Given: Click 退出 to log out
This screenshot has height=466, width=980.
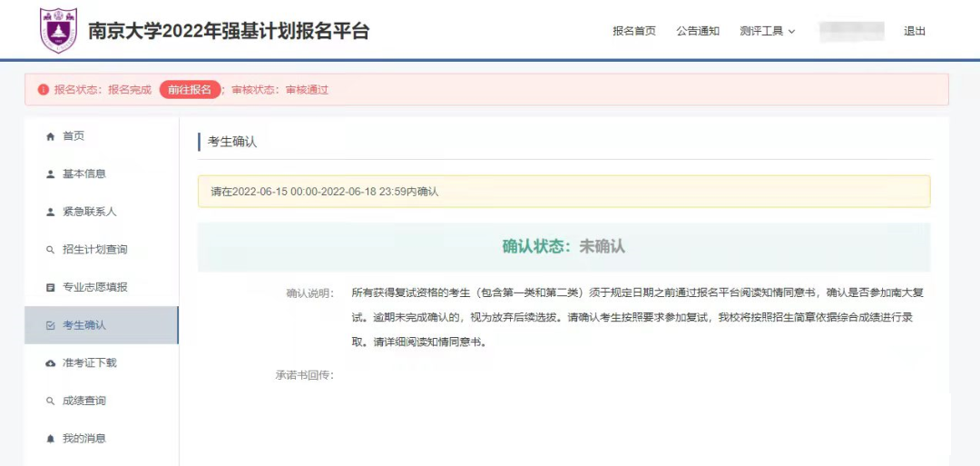Looking at the screenshot, I should tap(915, 31).
